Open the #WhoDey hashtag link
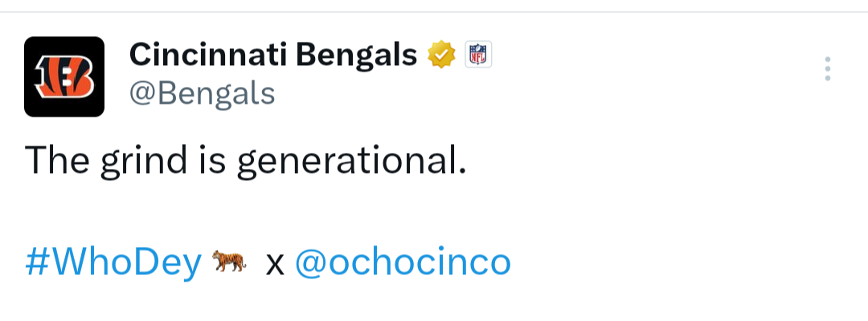This screenshot has width=868, height=321. (113, 263)
